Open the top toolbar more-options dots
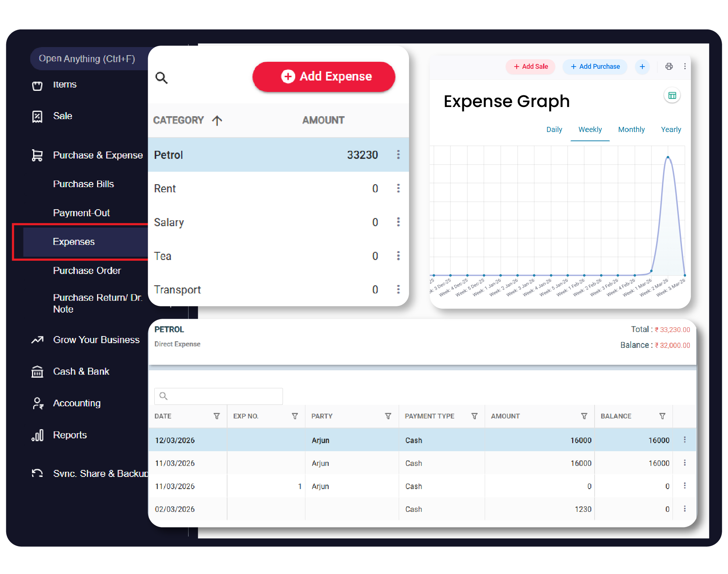Viewport: 728px width, 574px height. [685, 66]
